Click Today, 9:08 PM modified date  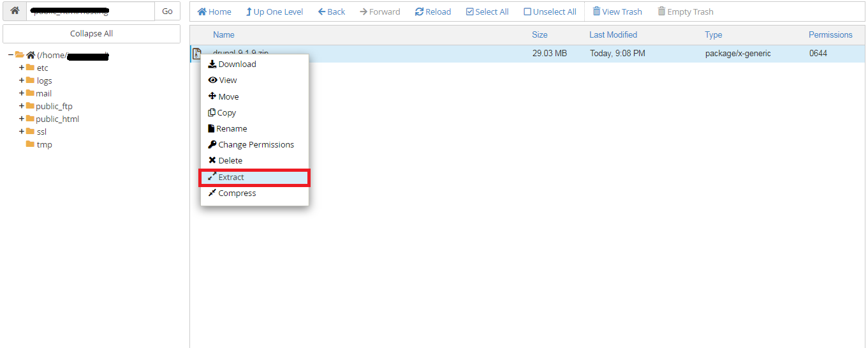(617, 54)
